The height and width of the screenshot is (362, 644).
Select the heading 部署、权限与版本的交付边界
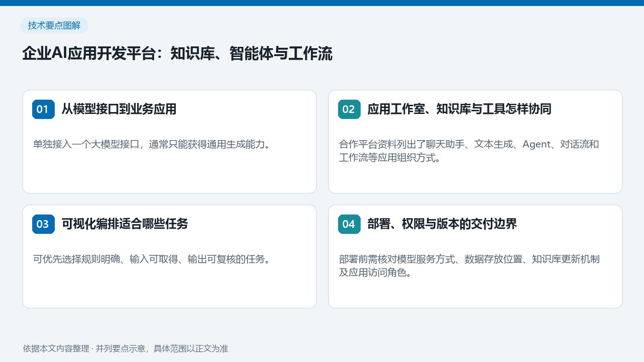click(443, 224)
